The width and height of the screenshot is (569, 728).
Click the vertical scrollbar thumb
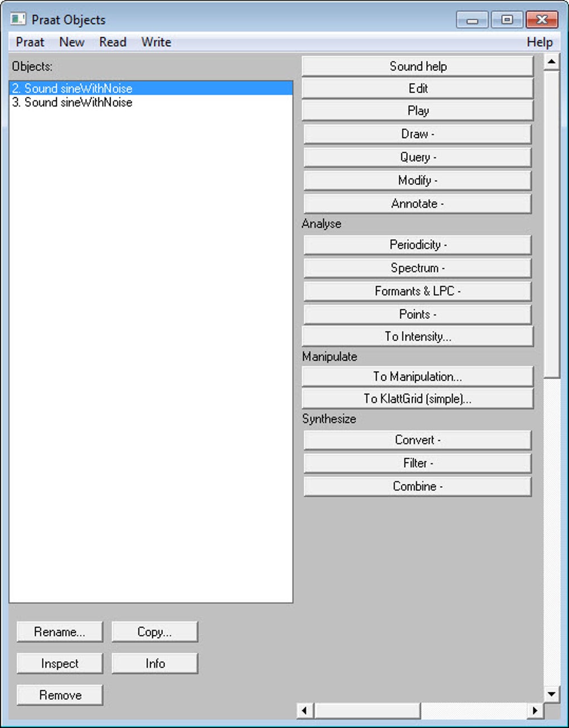(x=552, y=224)
